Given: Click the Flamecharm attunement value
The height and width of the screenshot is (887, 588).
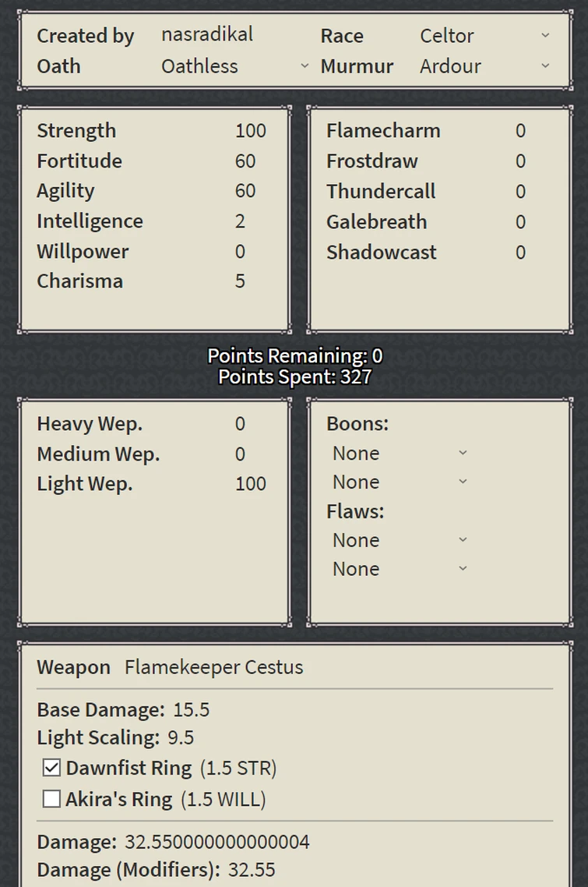Looking at the screenshot, I should tap(520, 131).
